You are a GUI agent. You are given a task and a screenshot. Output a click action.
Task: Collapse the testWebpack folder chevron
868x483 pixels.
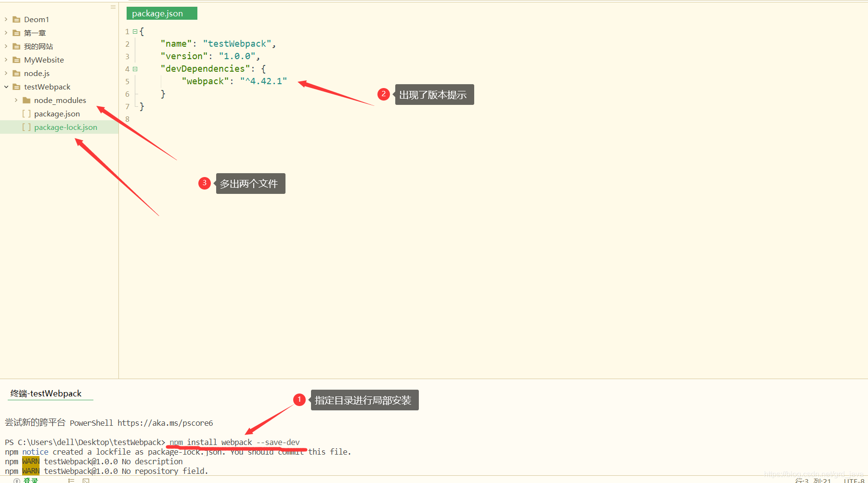click(6, 87)
